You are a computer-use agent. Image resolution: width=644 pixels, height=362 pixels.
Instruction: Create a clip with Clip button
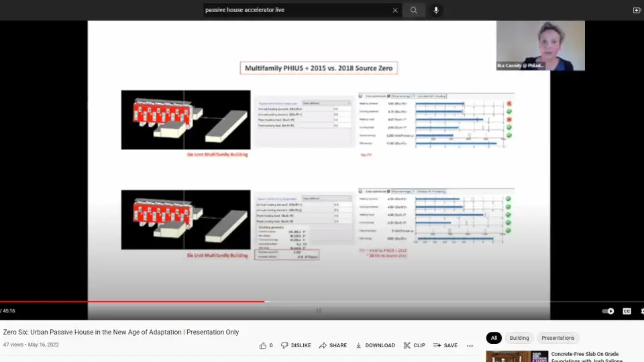click(414, 345)
